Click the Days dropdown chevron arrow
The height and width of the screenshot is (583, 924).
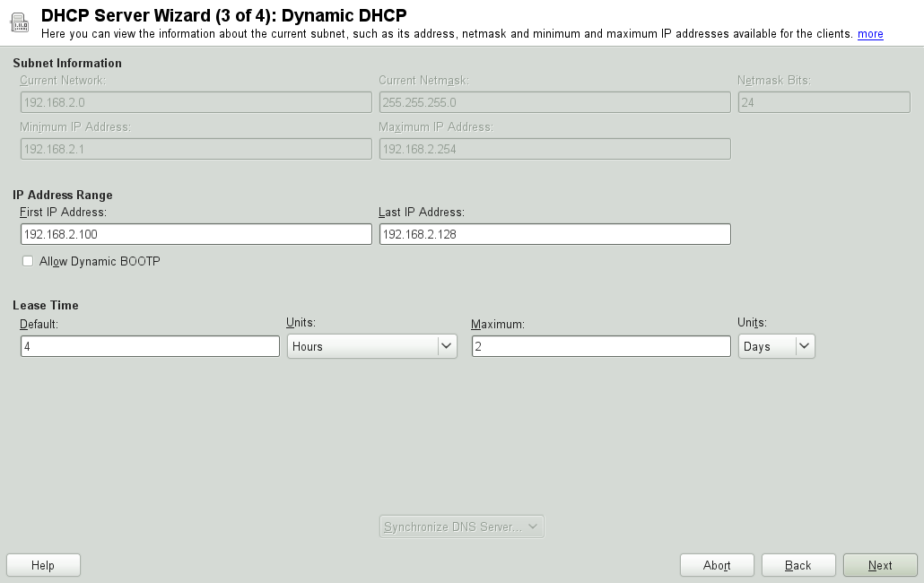[803, 345]
